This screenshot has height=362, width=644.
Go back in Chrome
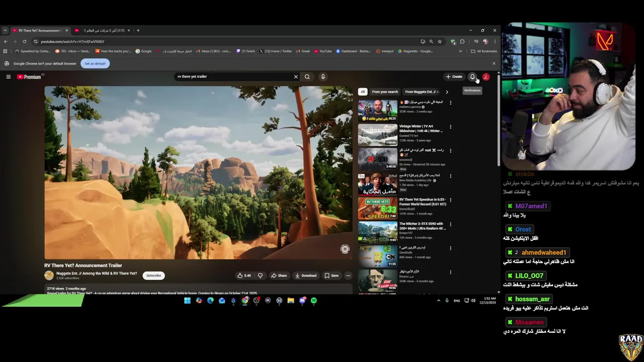pyautogui.click(x=6, y=42)
